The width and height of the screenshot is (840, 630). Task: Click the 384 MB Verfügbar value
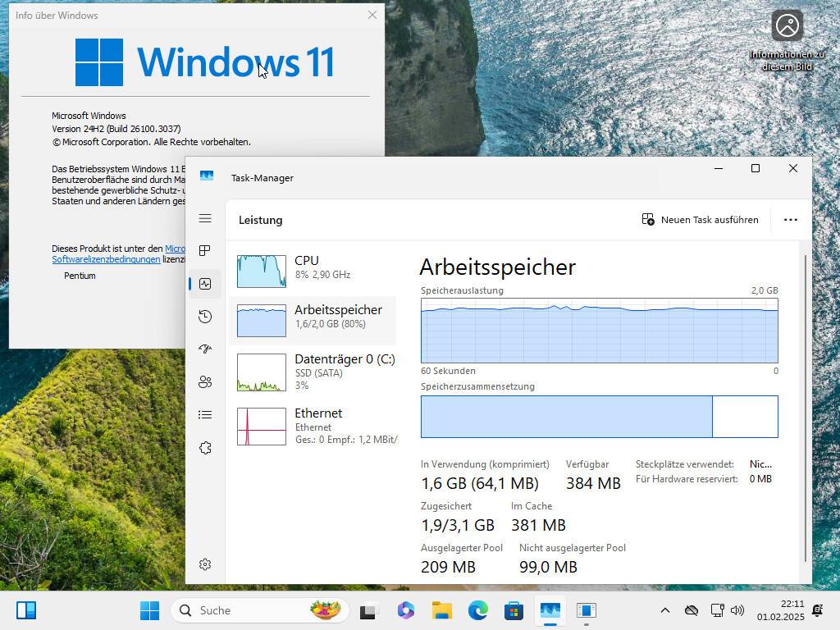(x=593, y=483)
